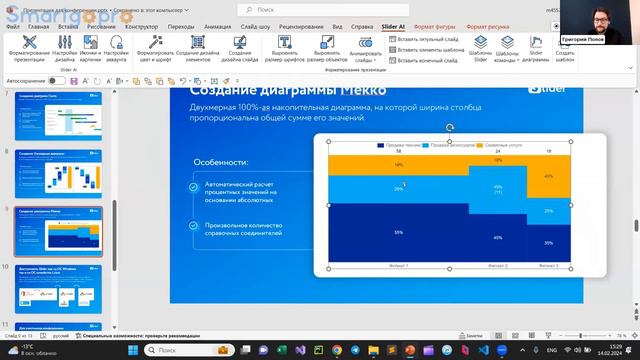Image resolution: width=640 pixels, height=360 pixels.
Task: Select the 55% segment of Филиал 1
Action: [398, 232]
